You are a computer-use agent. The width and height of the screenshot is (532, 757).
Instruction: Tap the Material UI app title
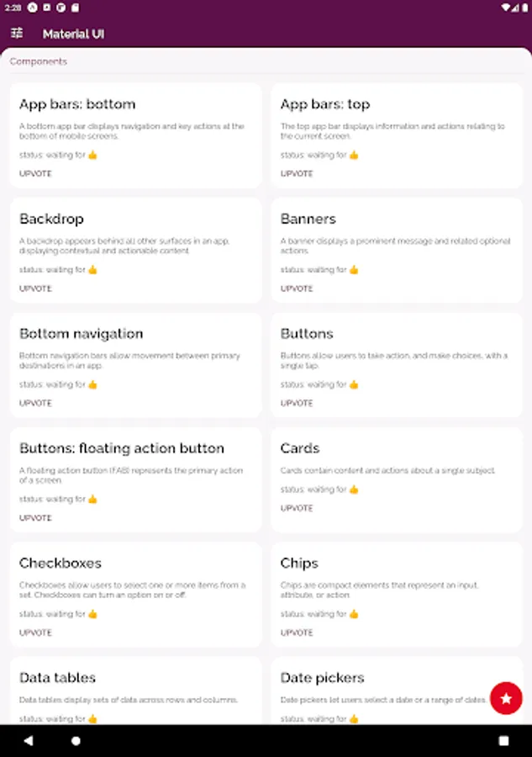click(x=73, y=34)
